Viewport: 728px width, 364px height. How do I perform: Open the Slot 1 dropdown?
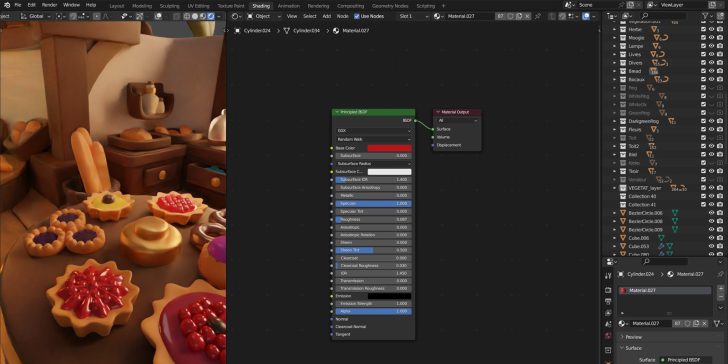[413, 16]
